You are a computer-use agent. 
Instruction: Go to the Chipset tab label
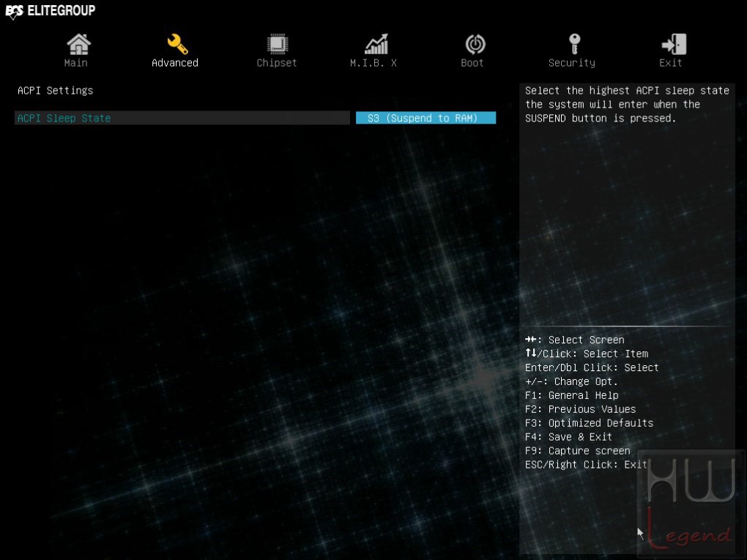276,63
